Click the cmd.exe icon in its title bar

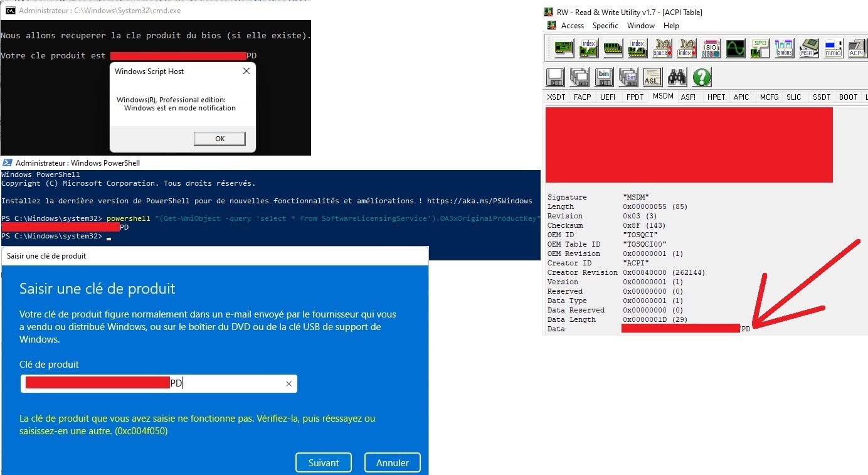click(x=10, y=11)
